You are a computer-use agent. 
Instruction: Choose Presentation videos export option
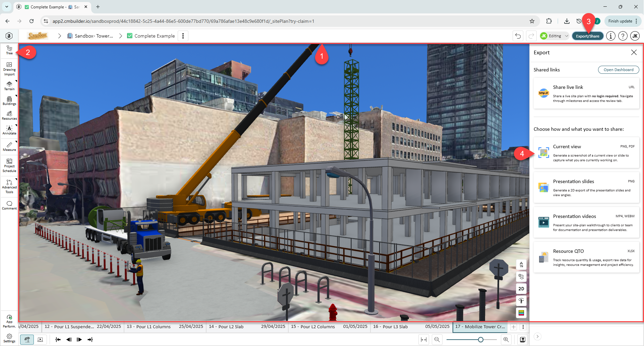click(586, 222)
